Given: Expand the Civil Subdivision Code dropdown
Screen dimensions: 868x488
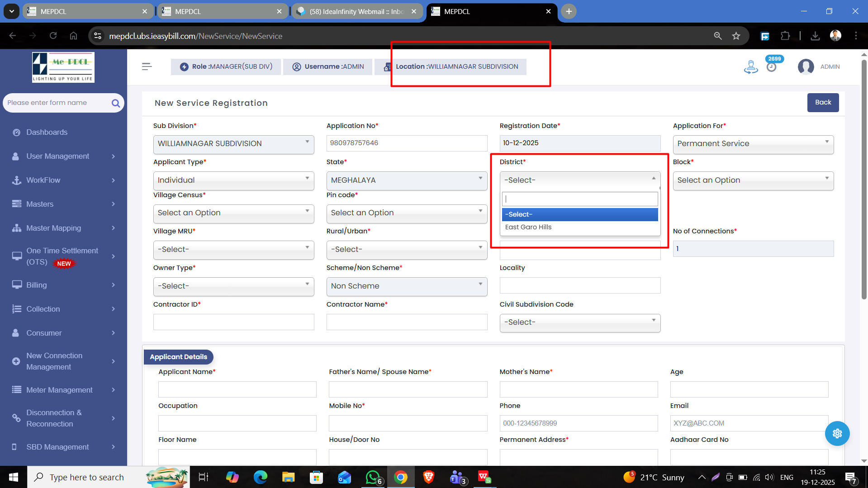Looking at the screenshot, I should (579, 322).
